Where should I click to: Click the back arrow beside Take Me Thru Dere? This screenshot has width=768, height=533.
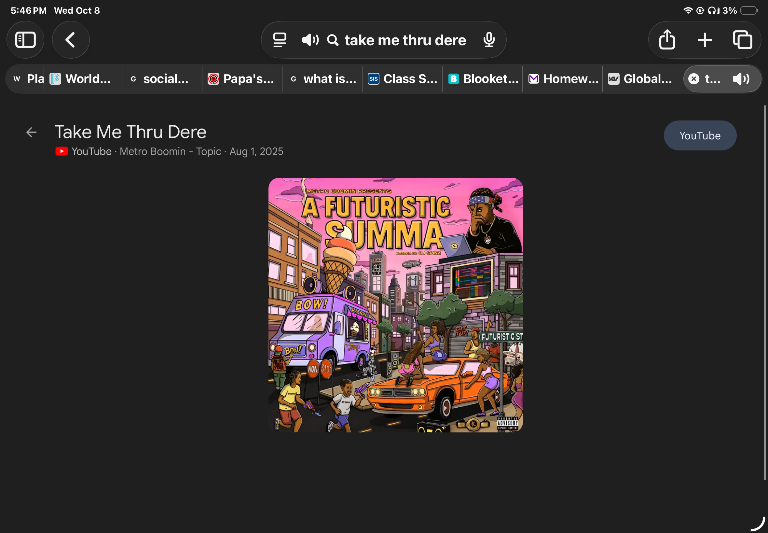tap(31, 132)
